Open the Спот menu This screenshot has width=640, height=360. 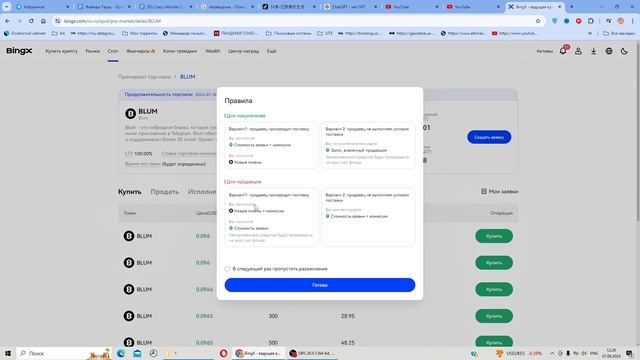coord(113,51)
